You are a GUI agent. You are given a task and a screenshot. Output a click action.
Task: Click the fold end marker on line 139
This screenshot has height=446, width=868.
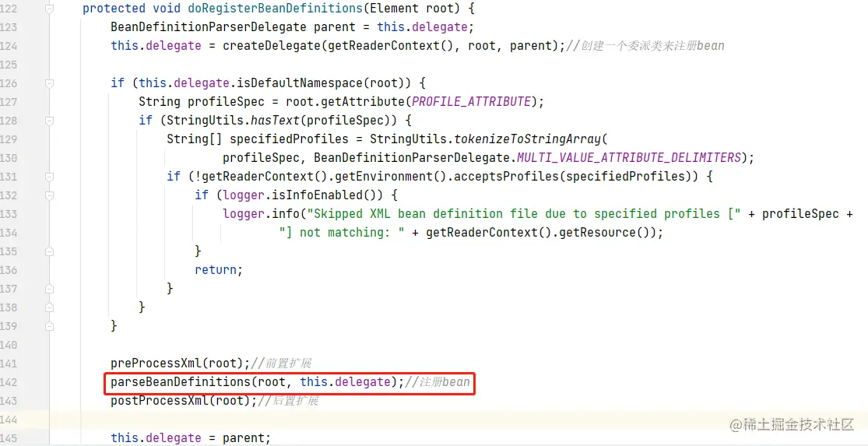coord(50,325)
